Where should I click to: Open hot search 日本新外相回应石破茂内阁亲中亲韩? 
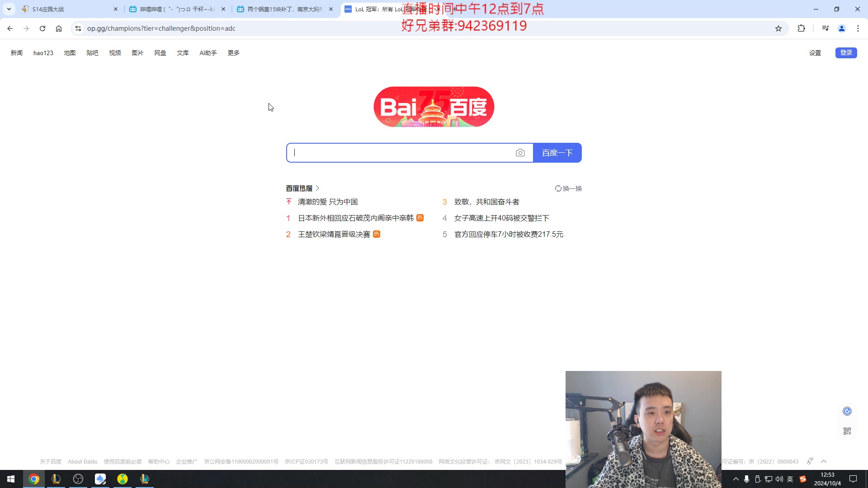point(356,218)
